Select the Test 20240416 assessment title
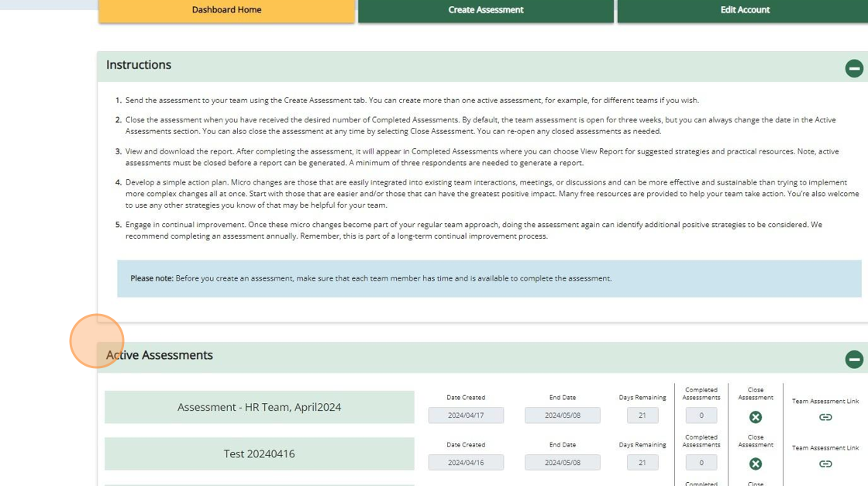Screen dimensions: 868x486 coord(259,454)
